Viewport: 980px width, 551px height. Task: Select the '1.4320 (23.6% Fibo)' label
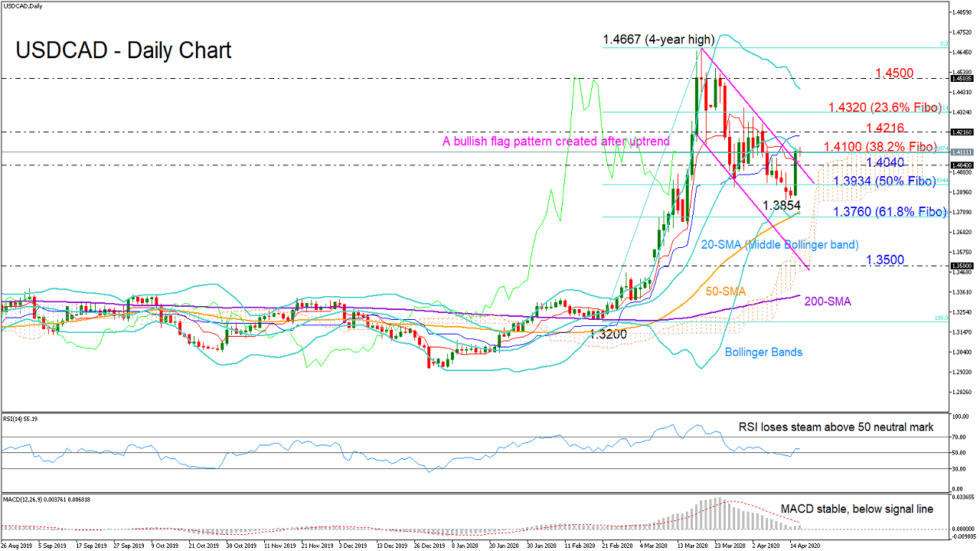pyautogui.click(x=885, y=108)
